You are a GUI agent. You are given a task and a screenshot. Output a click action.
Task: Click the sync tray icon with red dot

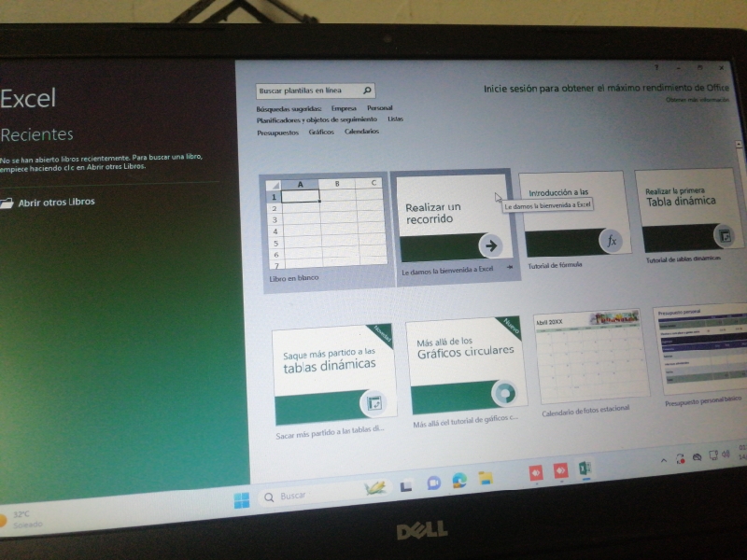coord(681,458)
